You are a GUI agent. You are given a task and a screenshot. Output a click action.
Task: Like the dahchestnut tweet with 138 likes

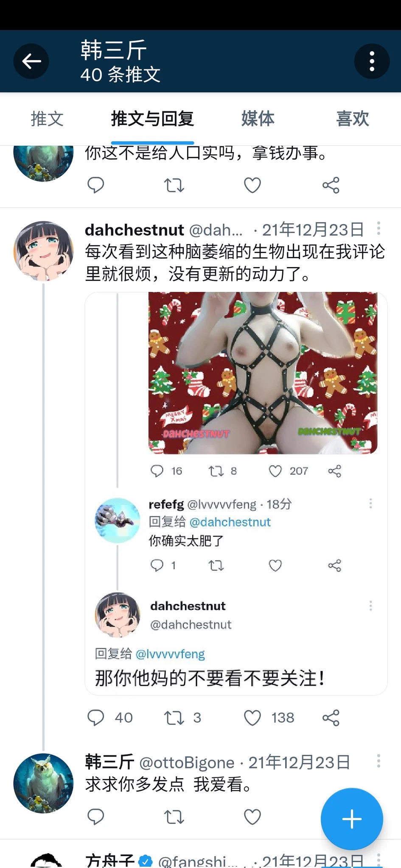click(x=252, y=718)
